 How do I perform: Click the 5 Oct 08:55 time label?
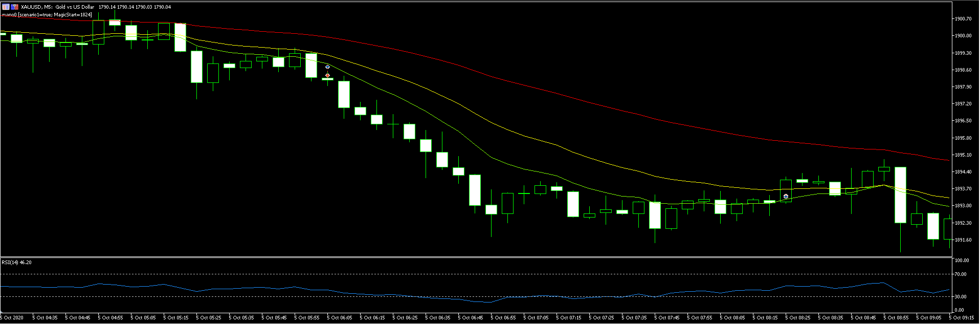[896, 318]
